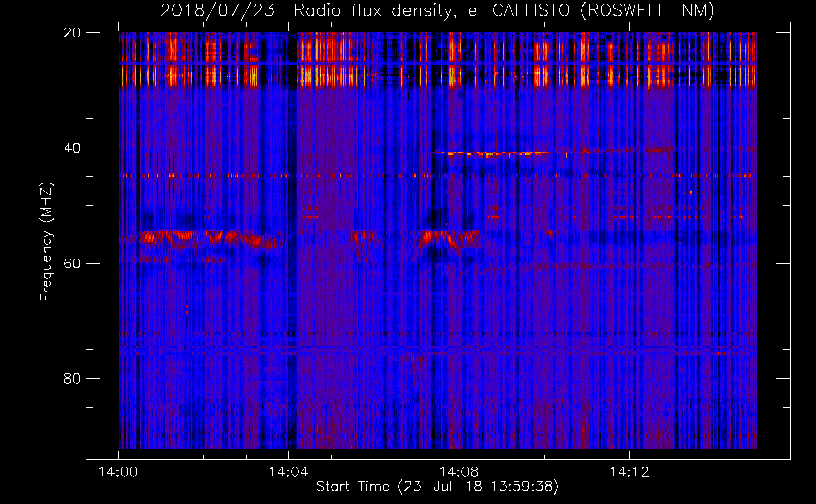Image resolution: width=816 pixels, height=504 pixels.
Task: Click the '14:08' time tick label
Action: click(x=459, y=472)
